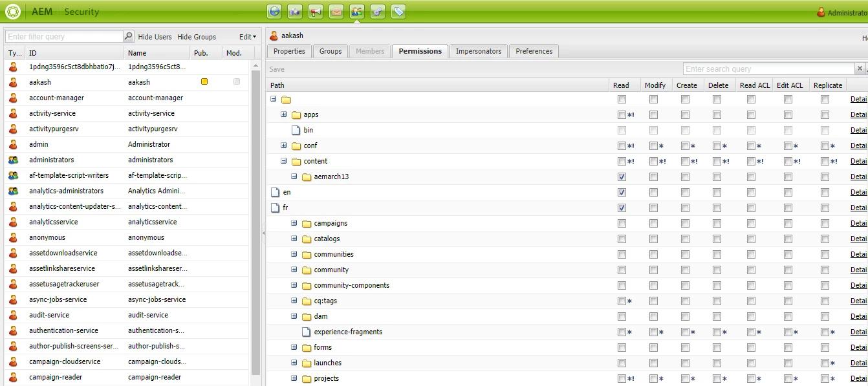Expand the campaigns tree node
The width and height of the screenshot is (868, 386).
[x=294, y=223]
